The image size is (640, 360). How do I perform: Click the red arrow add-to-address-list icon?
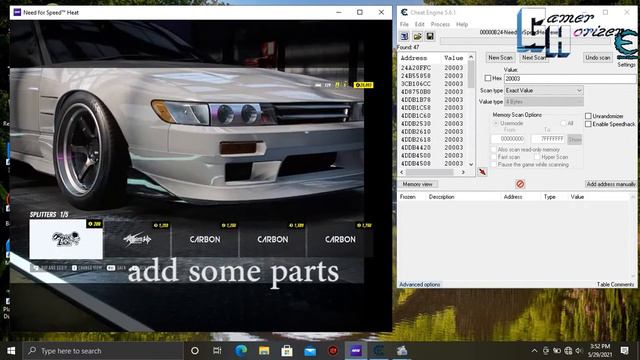(x=482, y=172)
